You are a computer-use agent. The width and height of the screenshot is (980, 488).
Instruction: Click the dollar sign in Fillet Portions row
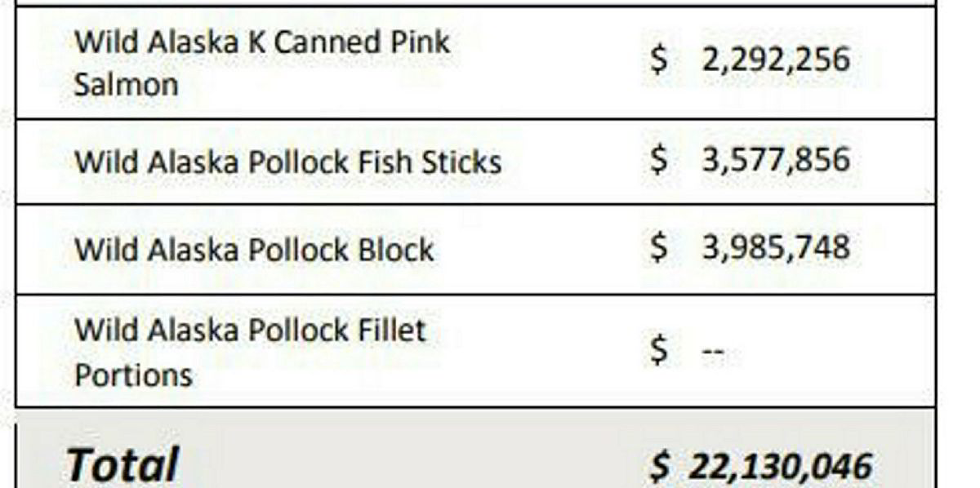[x=658, y=352]
